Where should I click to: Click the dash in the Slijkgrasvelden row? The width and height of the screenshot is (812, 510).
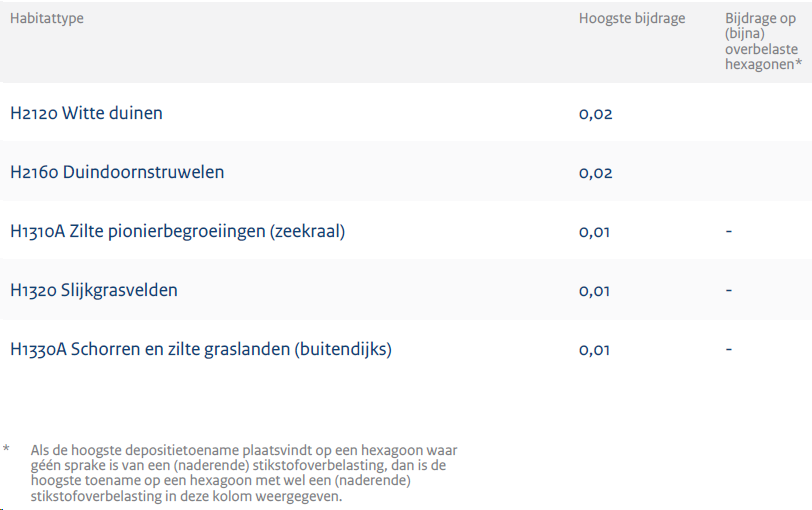click(729, 290)
